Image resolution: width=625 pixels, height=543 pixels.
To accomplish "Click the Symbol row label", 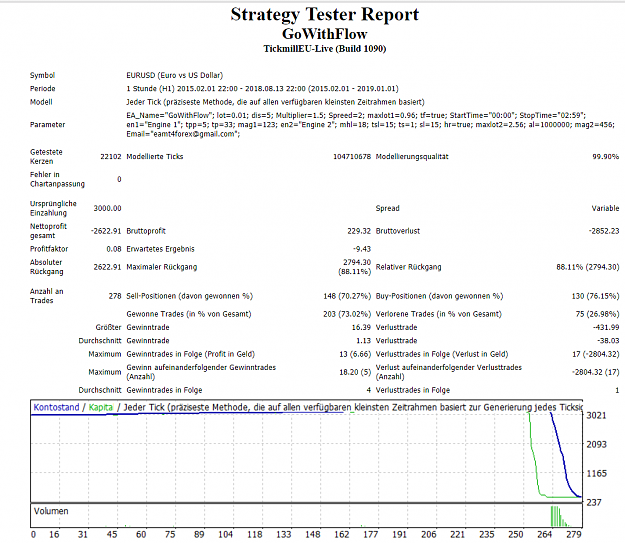I will coord(42,75).
